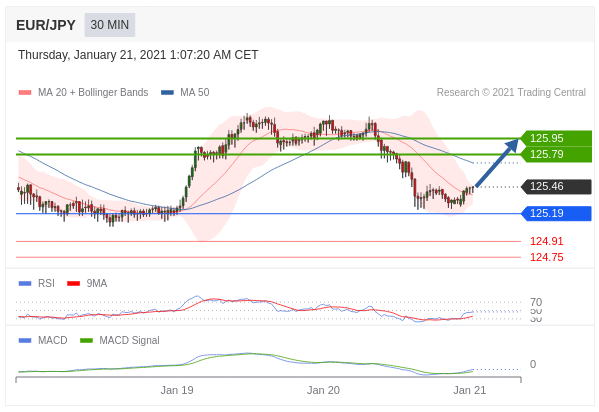The height and width of the screenshot is (412, 599).
Task: Click the 124.91 red support value
Action: (x=547, y=242)
